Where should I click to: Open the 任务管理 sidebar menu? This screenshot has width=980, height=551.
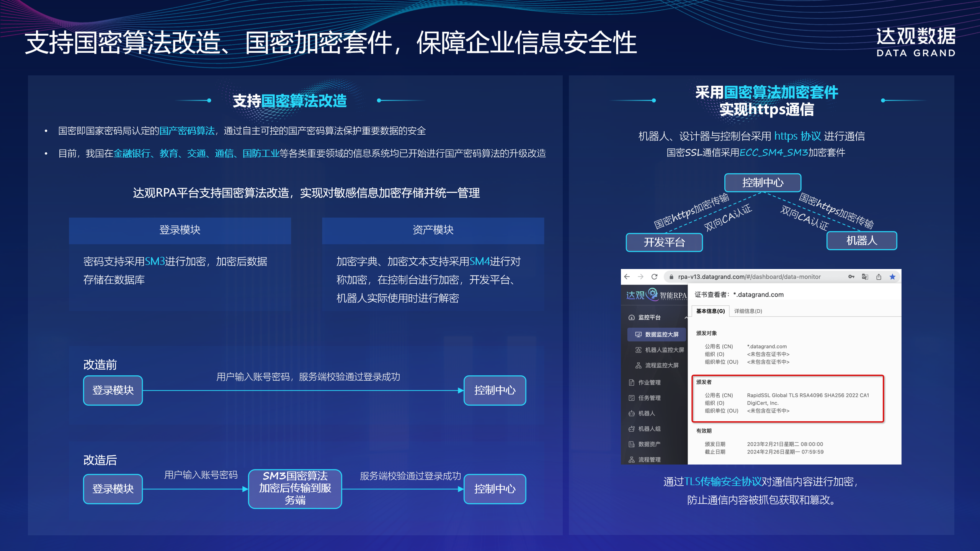pos(649,398)
